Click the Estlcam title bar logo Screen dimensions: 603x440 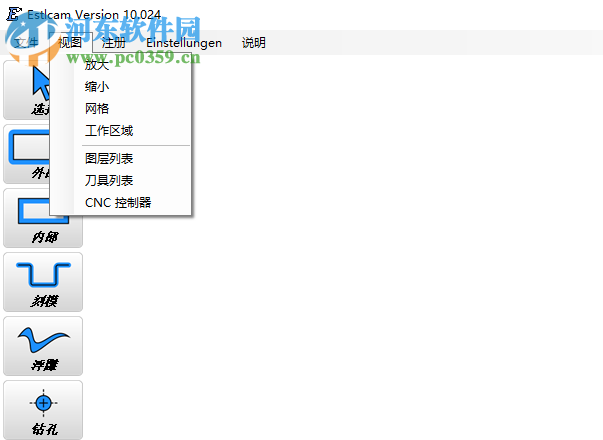pyautogui.click(x=14, y=14)
